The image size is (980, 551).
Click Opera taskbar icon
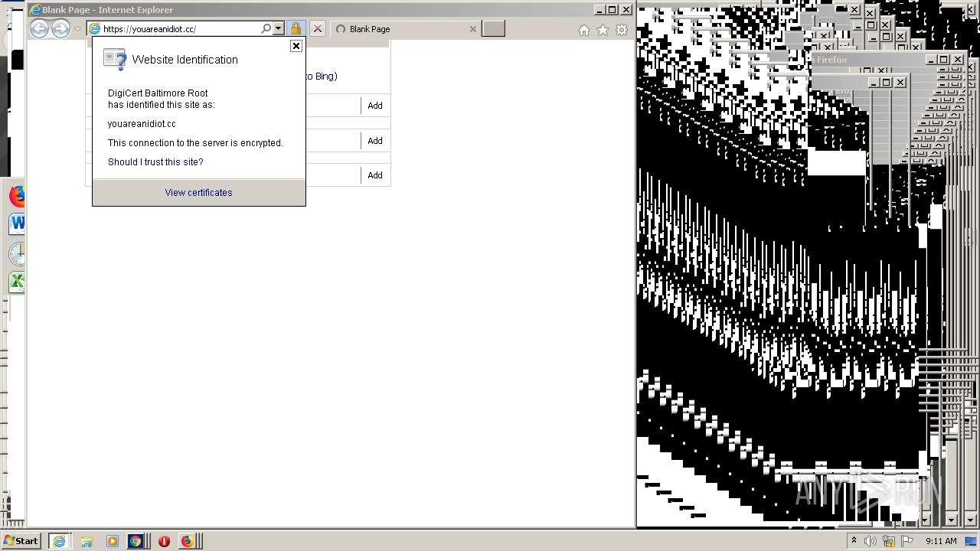pyautogui.click(x=164, y=541)
